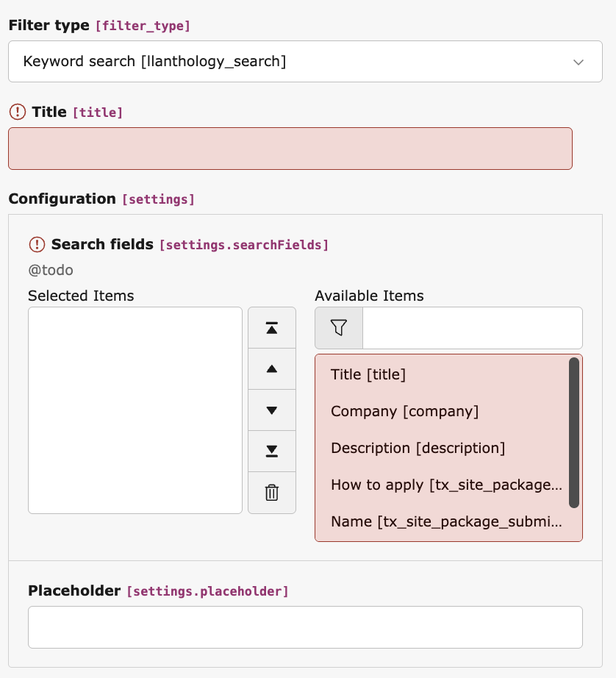Viewport: 616px width, 678px height.
Task: Click the Configuration [settings] label
Action: [101, 199]
